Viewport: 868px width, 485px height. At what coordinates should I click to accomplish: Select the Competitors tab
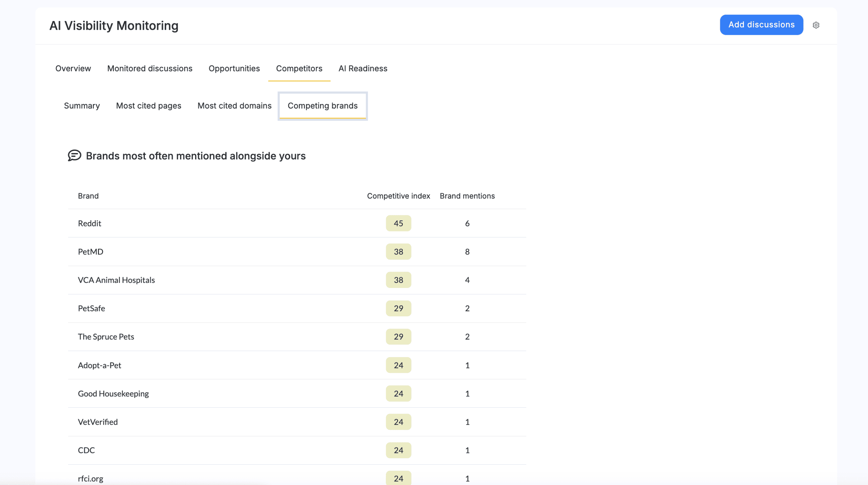click(299, 69)
